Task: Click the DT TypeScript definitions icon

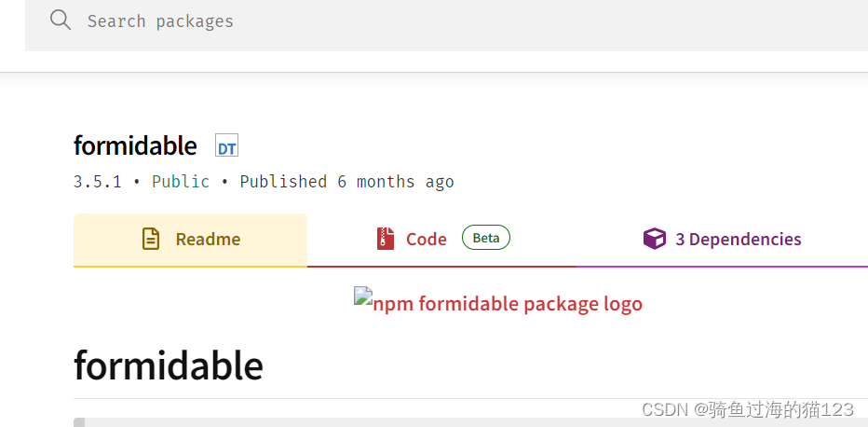Action: (226, 146)
